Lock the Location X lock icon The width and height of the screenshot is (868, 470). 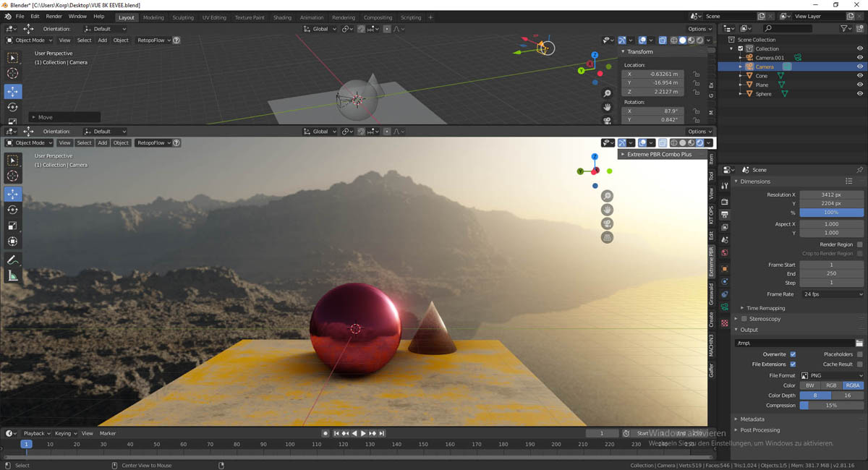(x=696, y=74)
